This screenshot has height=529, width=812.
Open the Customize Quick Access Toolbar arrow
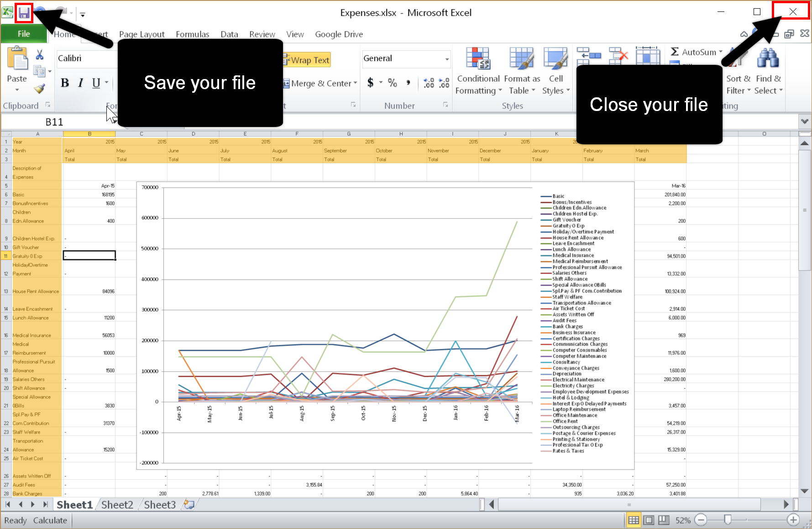pos(83,15)
